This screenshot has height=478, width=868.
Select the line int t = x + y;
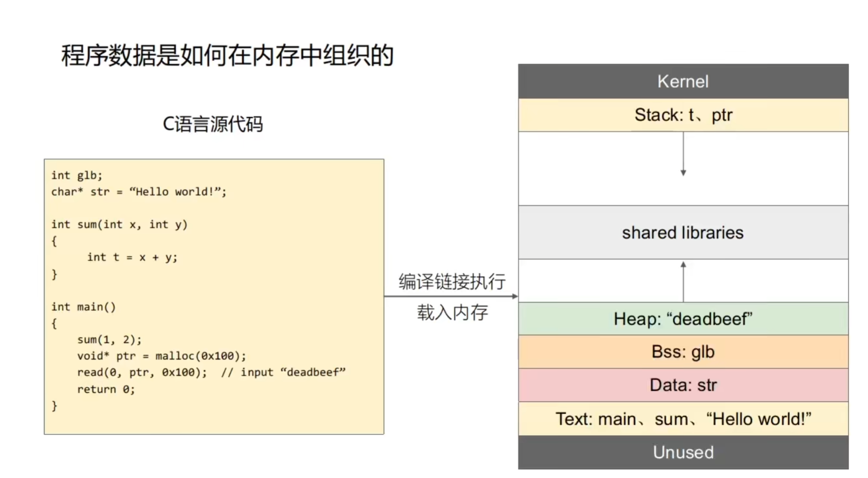pos(132,257)
